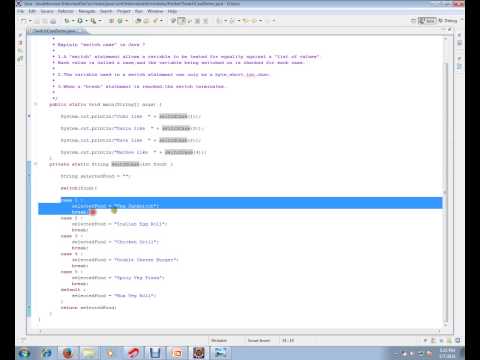Viewport: 480px width, 360px height.
Task: Open the Source menu
Action: [47, 11]
